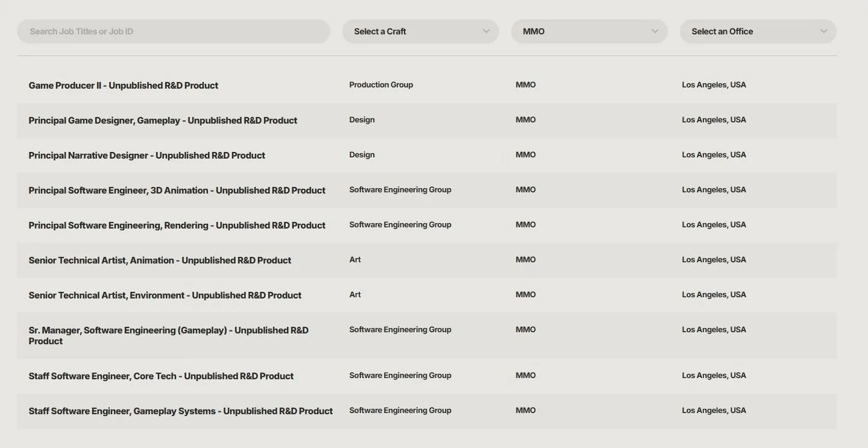
Task: Select Principal Software Engineering, Rendering job
Action: click(177, 226)
